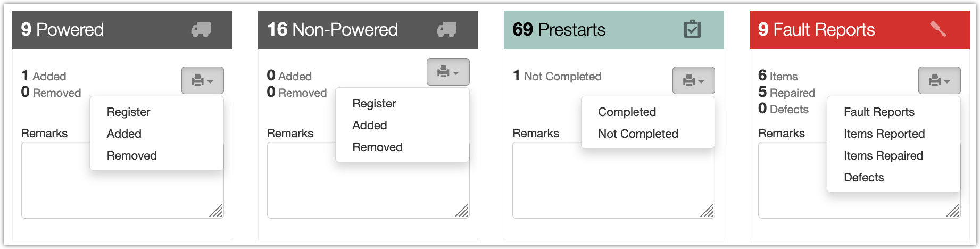Choose Added in the Powered print menu

click(124, 134)
